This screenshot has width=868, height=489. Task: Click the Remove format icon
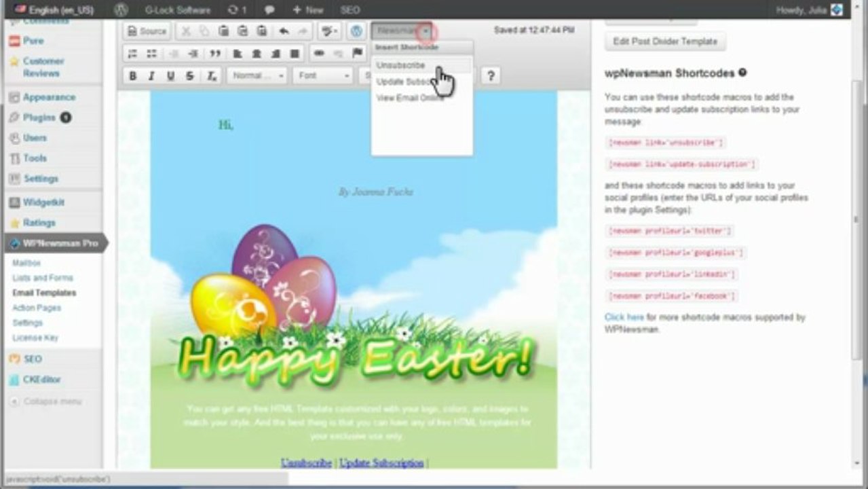click(212, 76)
